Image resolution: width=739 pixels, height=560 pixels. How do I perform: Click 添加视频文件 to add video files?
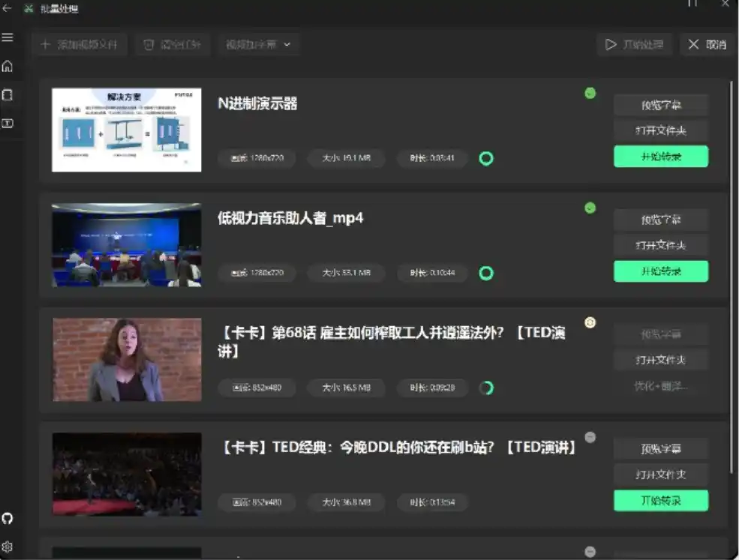[x=80, y=45]
